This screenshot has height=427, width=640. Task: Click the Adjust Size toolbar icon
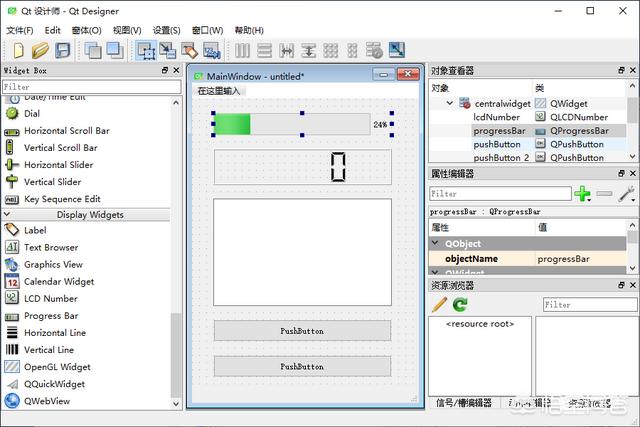397,50
